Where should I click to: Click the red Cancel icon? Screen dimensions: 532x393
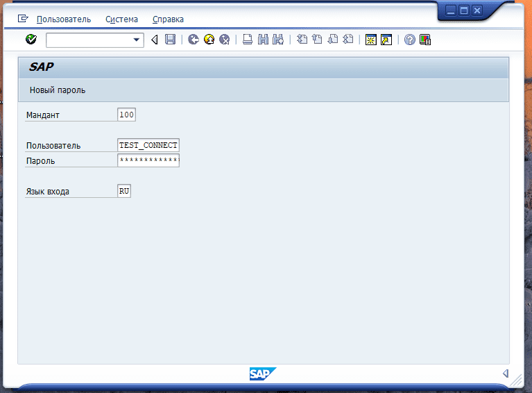click(224, 40)
